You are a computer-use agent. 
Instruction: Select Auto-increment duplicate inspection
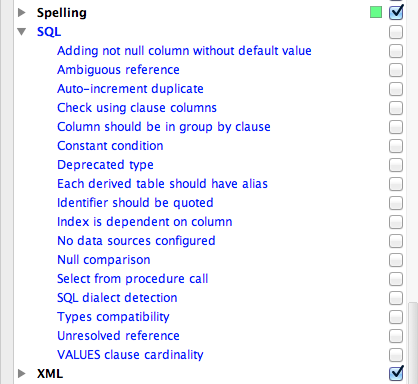(130, 89)
